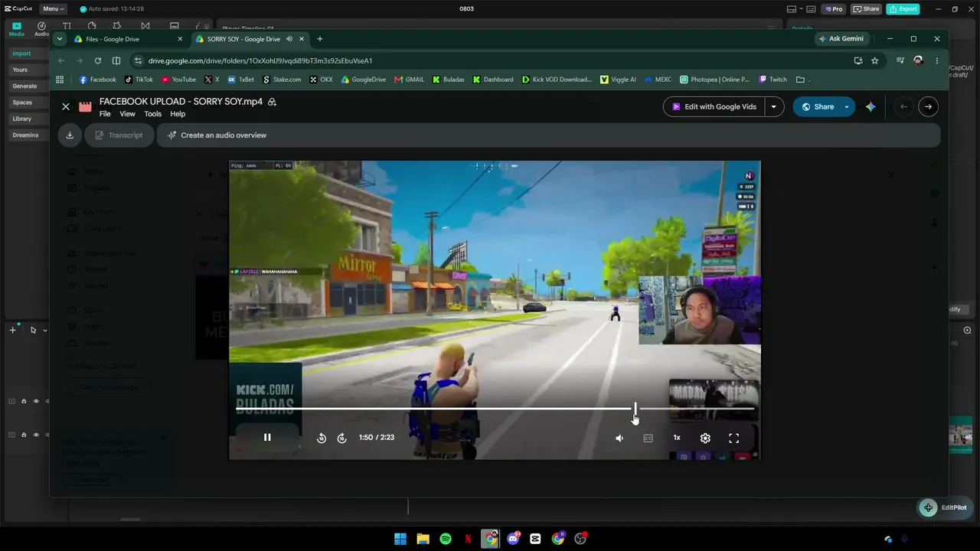The image size is (980, 551).
Task: Open the Gemini sparkle icon in Drive
Action: click(x=871, y=107)
